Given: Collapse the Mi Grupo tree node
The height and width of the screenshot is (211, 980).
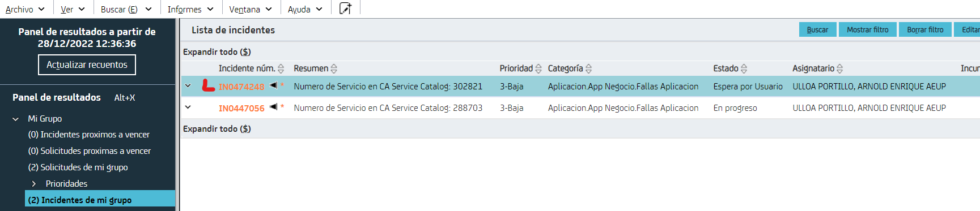Looking at the screenshot, I should (x=15, y=119).
